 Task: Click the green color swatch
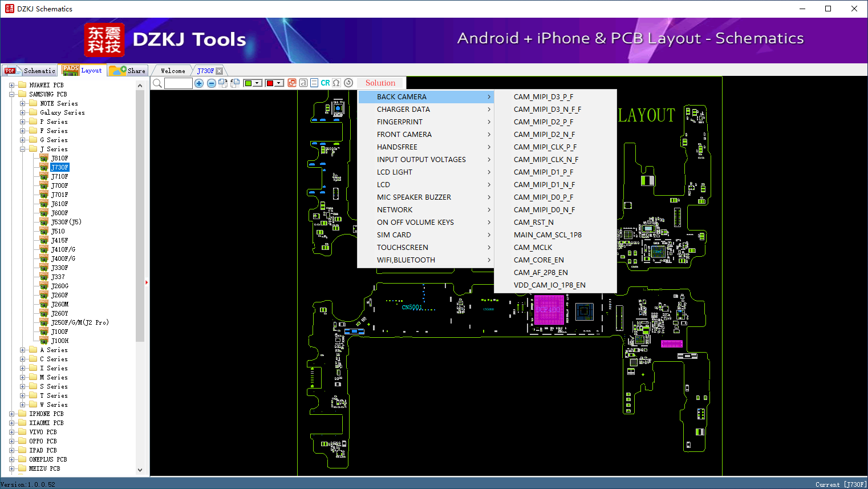pos(248,83)
